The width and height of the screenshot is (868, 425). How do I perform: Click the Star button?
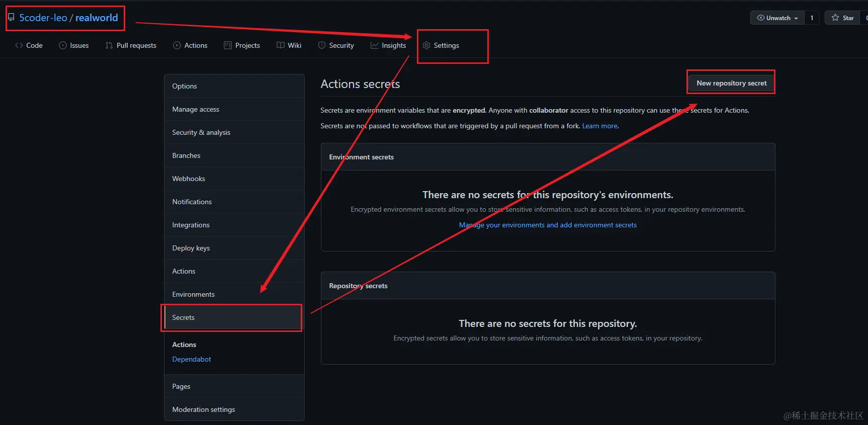pos(843,18)
